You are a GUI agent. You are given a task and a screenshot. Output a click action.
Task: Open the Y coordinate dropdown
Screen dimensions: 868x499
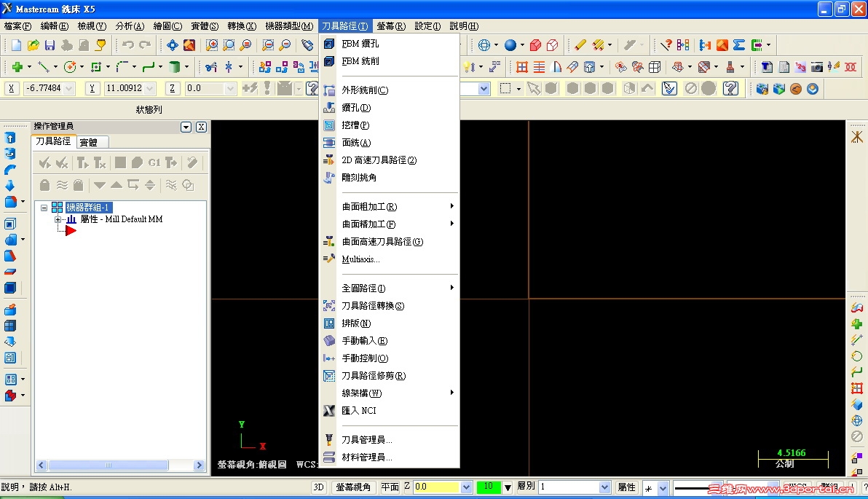149,89
